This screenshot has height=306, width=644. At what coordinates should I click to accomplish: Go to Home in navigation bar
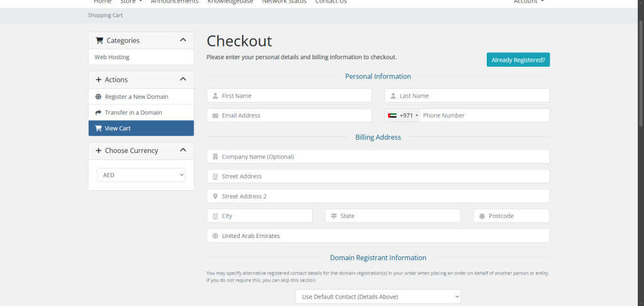click(x=103, y=2)
